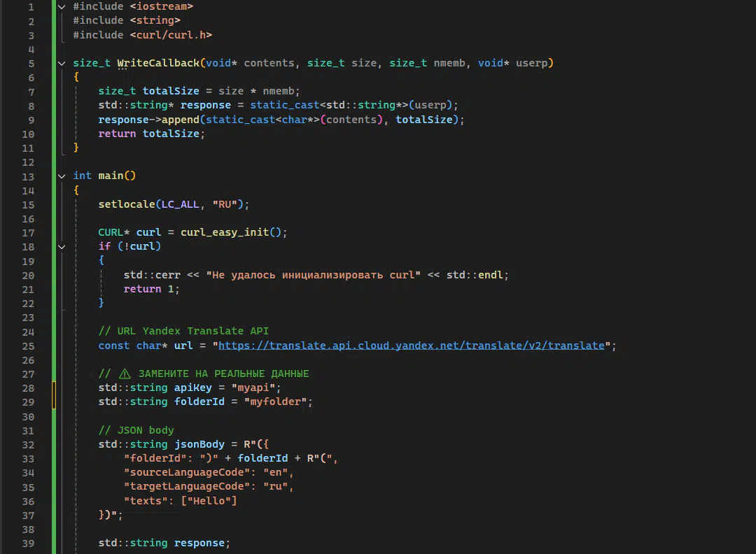Click the <curl/curl.h> include header
Image resolution: width=756 pixels, height=554 pixels.
click(171, 34)
